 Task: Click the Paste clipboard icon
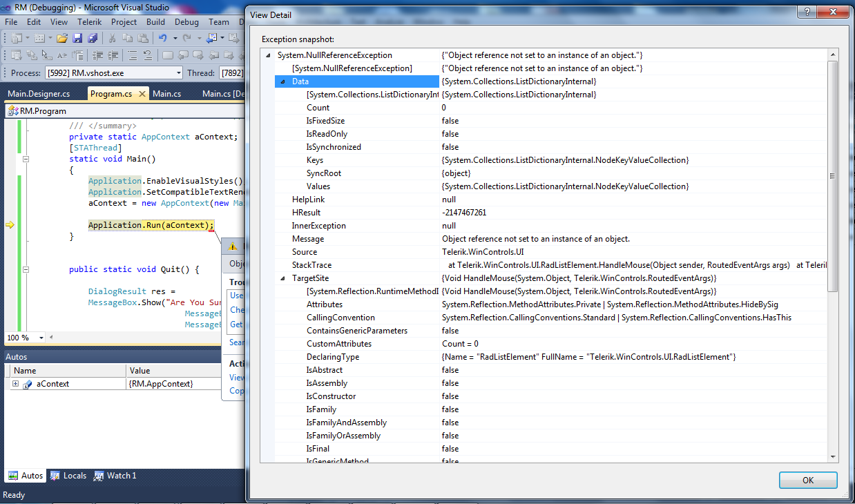click(x=142, y=38)
